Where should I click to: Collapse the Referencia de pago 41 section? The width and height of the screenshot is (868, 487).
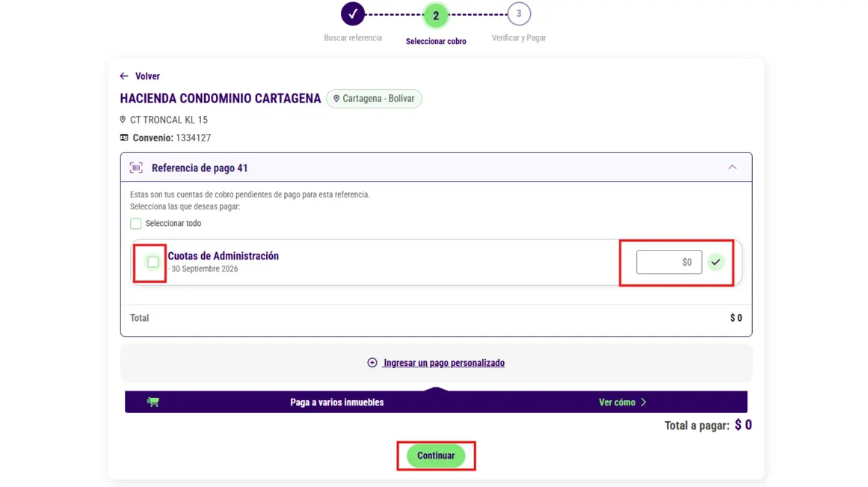[733, 168]
